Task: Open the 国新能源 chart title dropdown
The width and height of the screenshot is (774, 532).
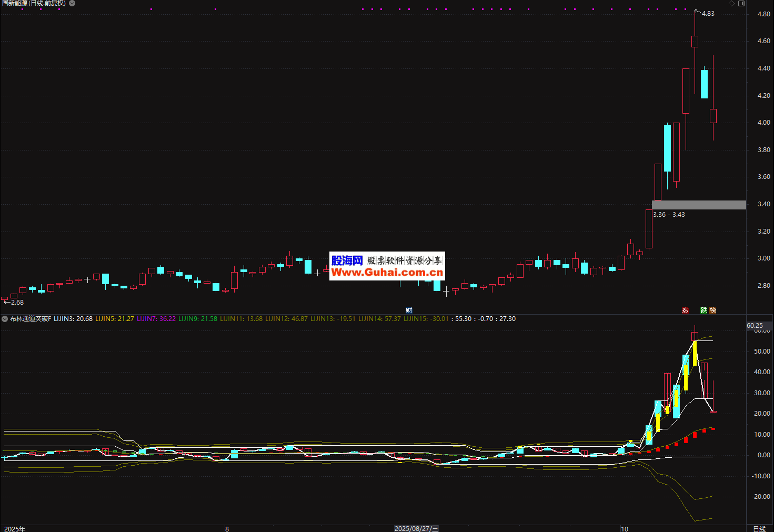Action: pyautogui.click(x=72, y=3)
